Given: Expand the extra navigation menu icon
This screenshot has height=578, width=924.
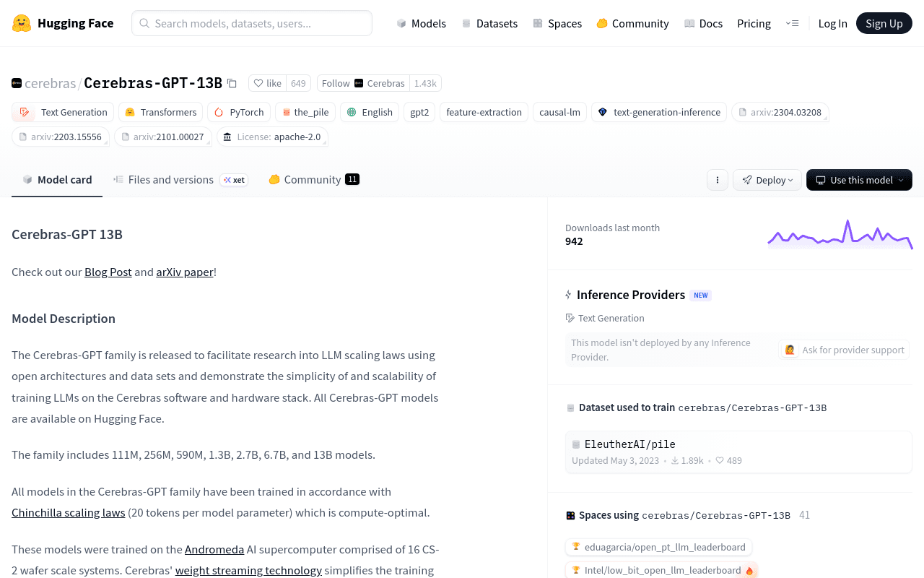Looking at the screenshot, I should coord(792,23).
